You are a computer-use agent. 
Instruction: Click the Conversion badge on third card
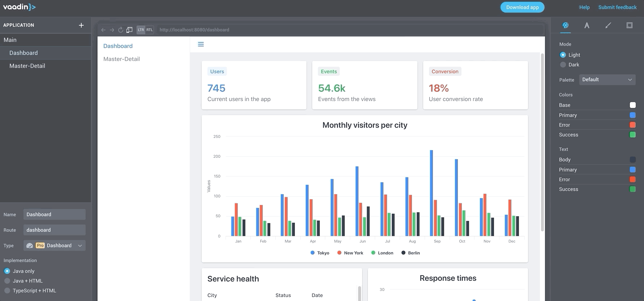pos(445,71)
